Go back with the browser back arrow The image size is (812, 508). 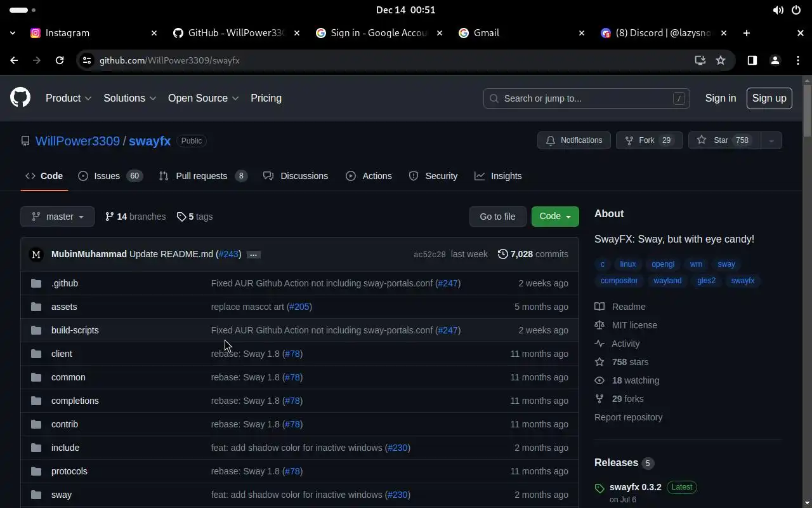pos(14,60)
